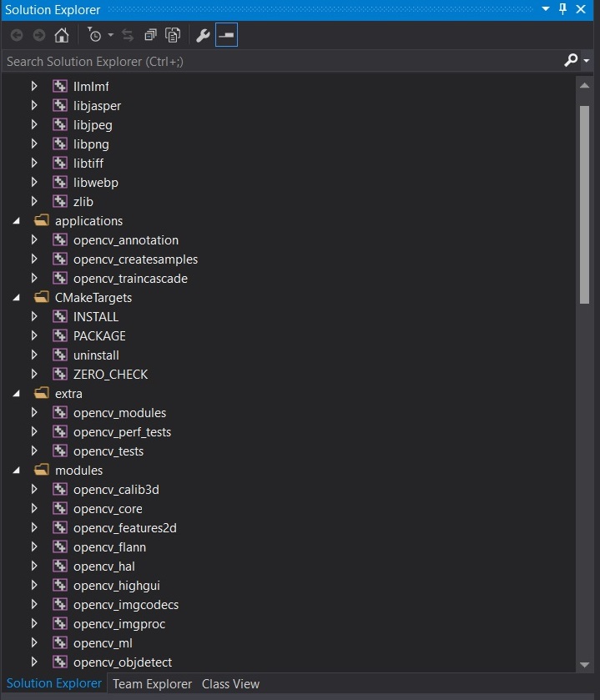Click the Collapse All icon
600x700 pixels.
150,35
